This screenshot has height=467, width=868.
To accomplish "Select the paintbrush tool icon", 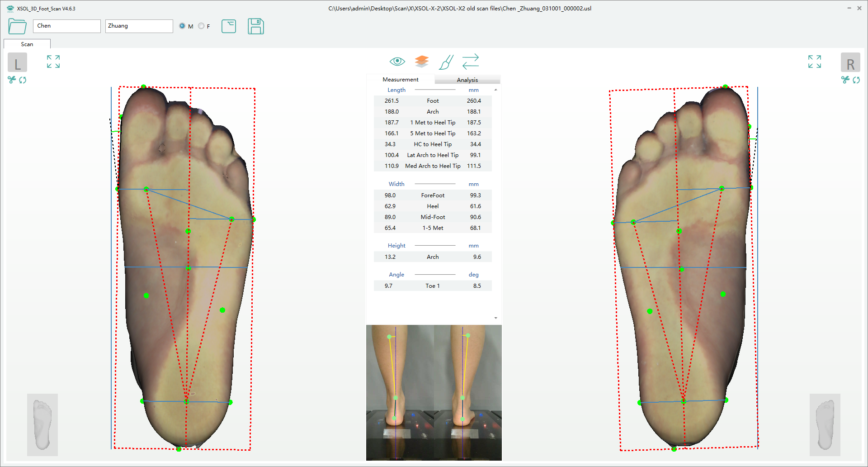I will 446,62.
